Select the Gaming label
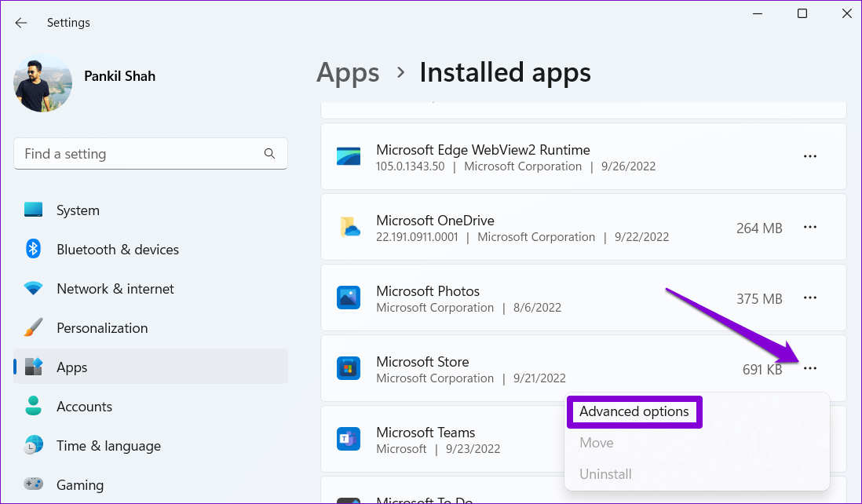Image resolution: width=862 pixels, height=504 pixels. point(80,485)
